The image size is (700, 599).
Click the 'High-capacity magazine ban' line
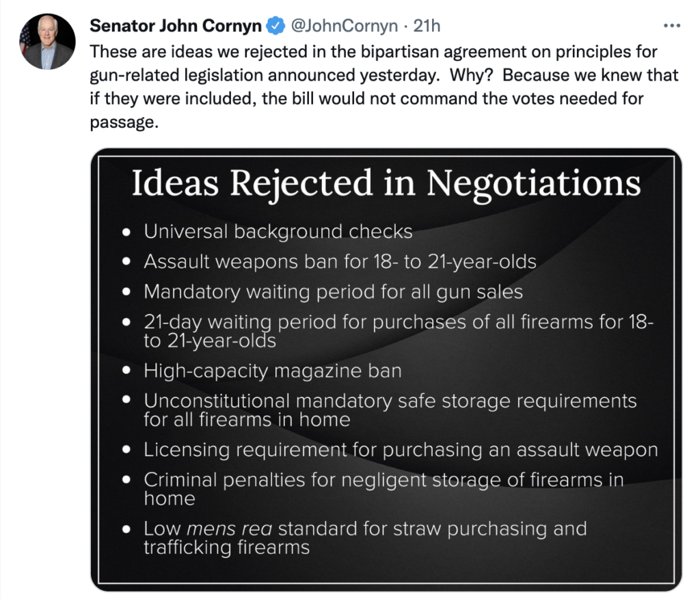coord(272,371)
